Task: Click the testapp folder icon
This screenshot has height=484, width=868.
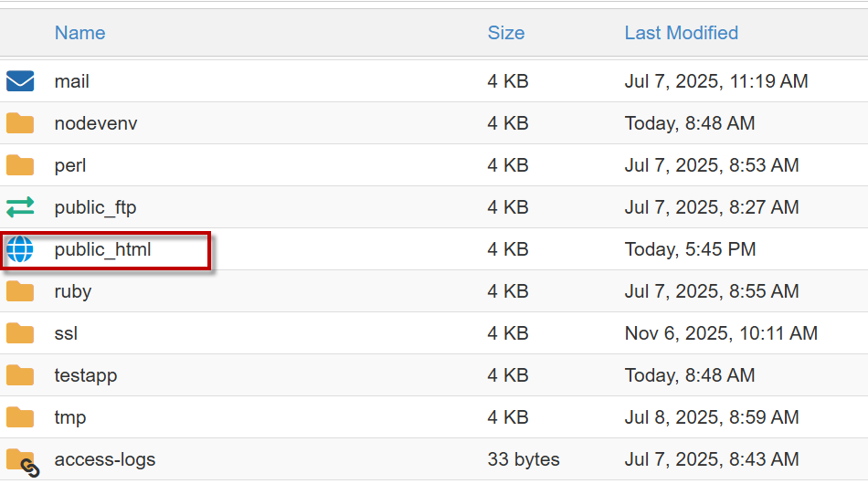Action: (20, 375)
